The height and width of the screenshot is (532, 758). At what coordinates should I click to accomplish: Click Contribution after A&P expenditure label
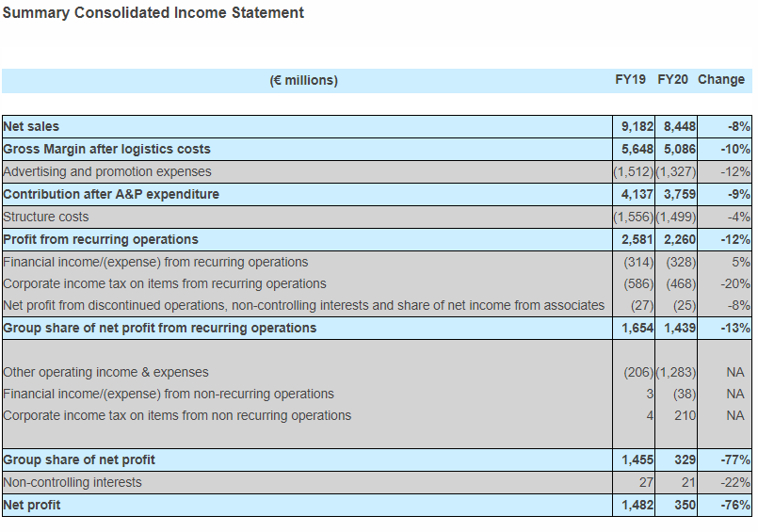click(x=111, y=194)
